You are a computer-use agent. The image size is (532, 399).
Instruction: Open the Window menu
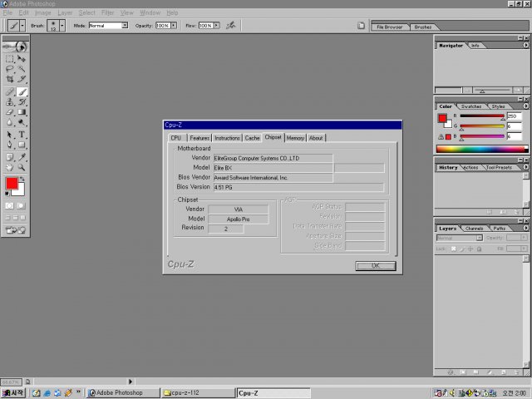click(150, 13)
